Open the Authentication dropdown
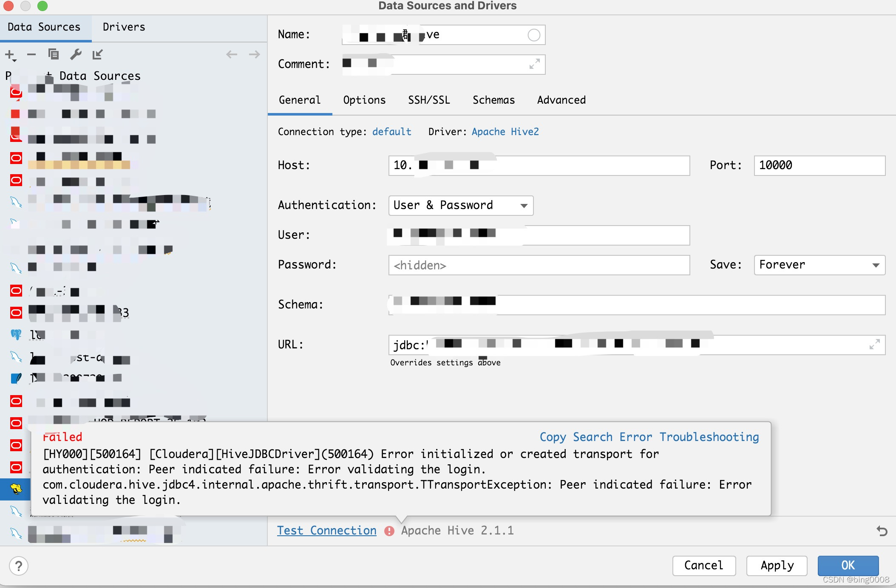Image resolution: width=896 pixels, height=588 pixels. pos(461,206)
